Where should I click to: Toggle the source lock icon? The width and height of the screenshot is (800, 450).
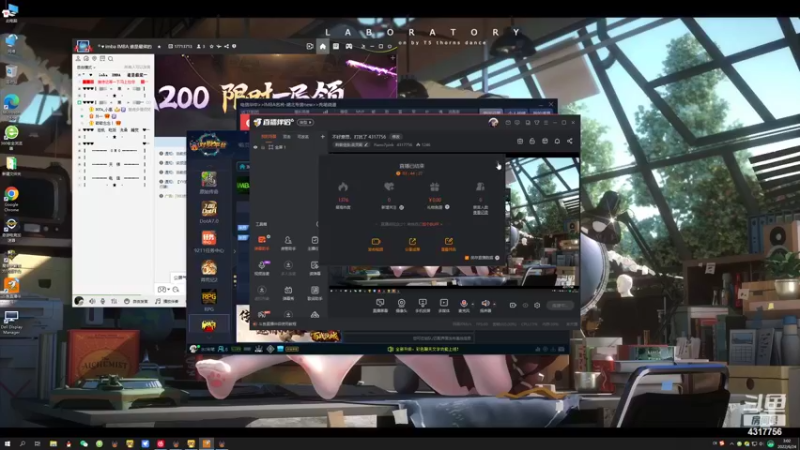[263, 147]
